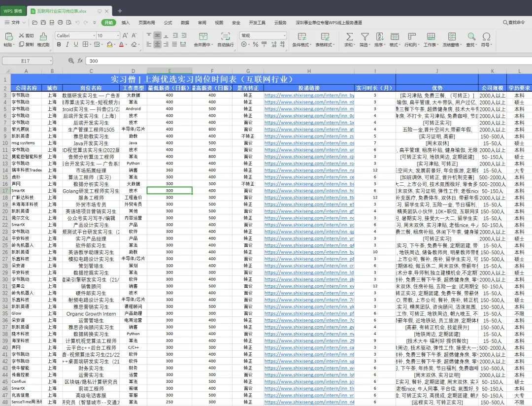Expand the Name Box E17 dropdown
This screenshot has width=532, height=406.
tap(51, 61)
